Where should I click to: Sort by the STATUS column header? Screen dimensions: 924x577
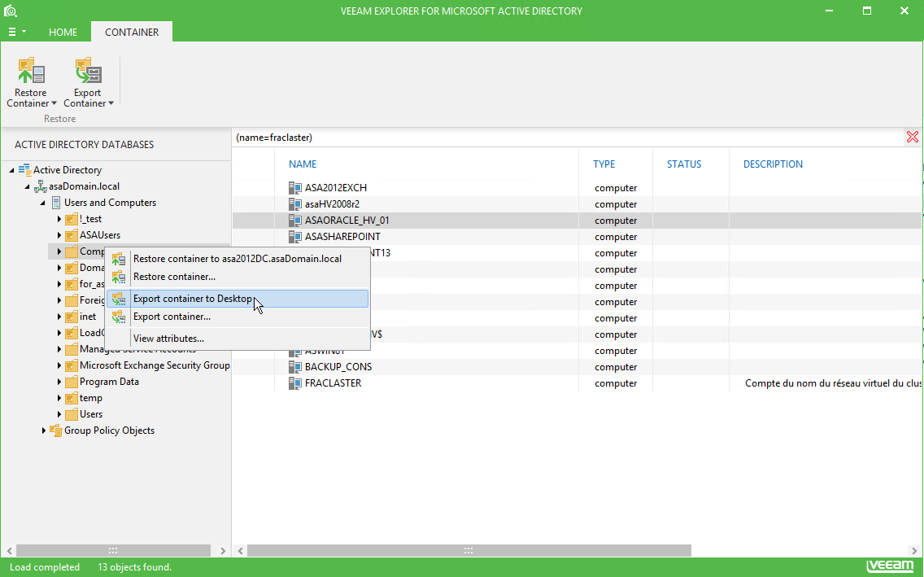(684, 164)
